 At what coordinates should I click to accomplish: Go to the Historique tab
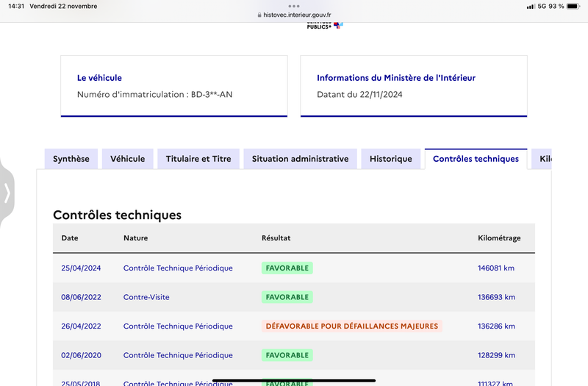[391, 159]
